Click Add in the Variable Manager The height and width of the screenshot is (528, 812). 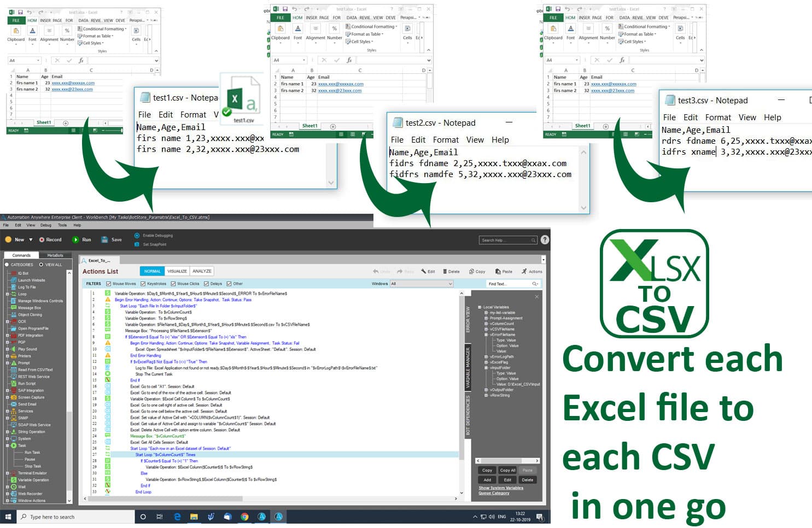click(487, 480)
